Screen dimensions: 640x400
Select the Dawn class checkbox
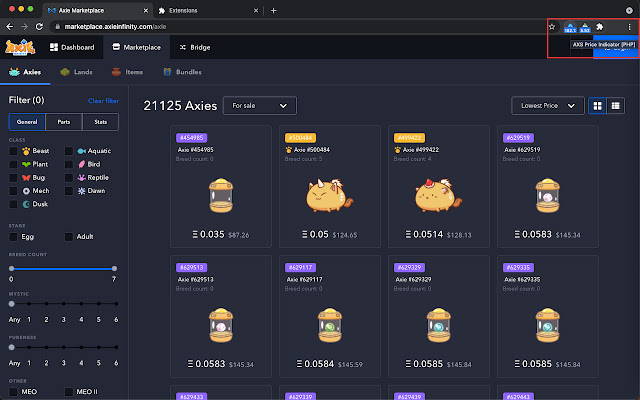pyautogui.click(x=69, y=191)
